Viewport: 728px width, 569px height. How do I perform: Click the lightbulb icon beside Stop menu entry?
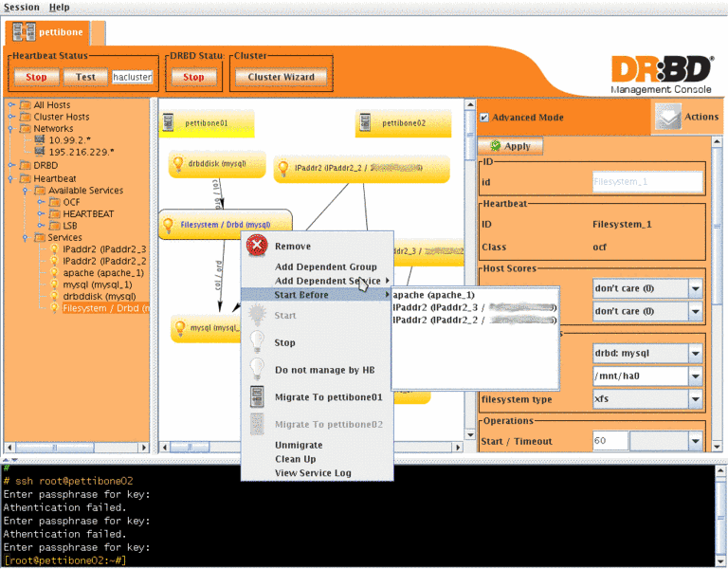click(x=257, y=341)
